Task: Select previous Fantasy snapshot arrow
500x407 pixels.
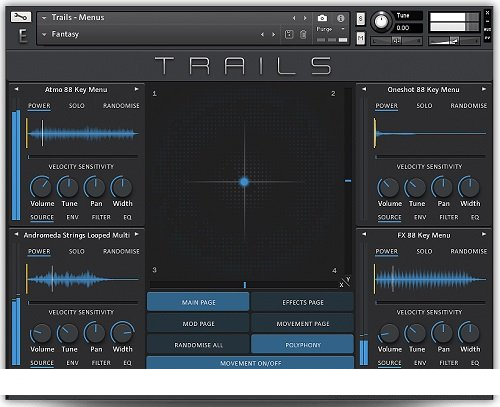Action: (x=263, y=34)
